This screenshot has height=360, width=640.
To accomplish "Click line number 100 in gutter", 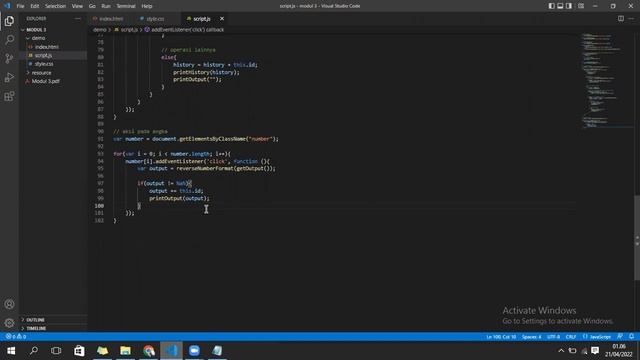I will pos(99,206).
